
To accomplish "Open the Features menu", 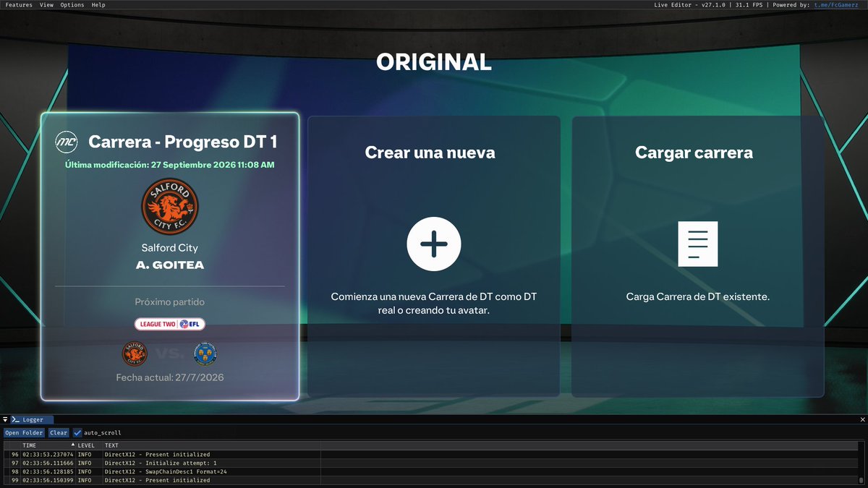I will (19, 5).
